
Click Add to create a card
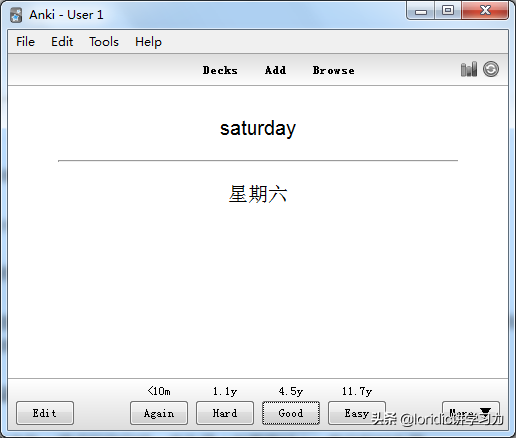tap(275, 70)
